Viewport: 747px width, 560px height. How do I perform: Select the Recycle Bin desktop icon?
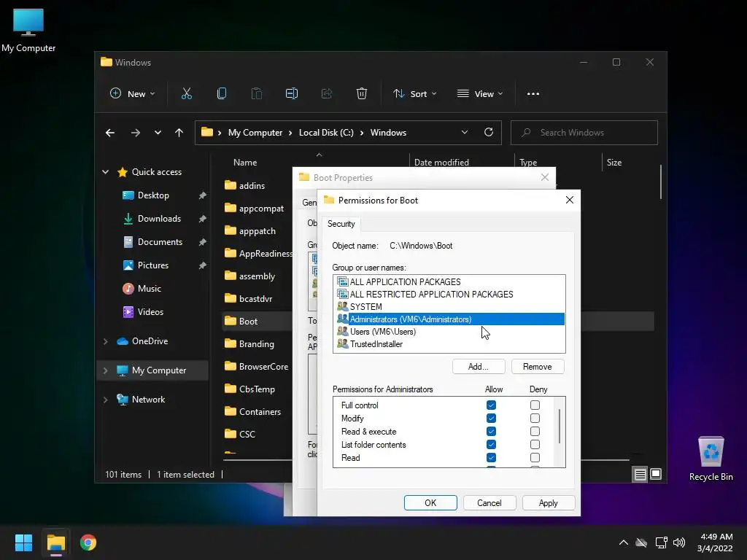(711, 459)
